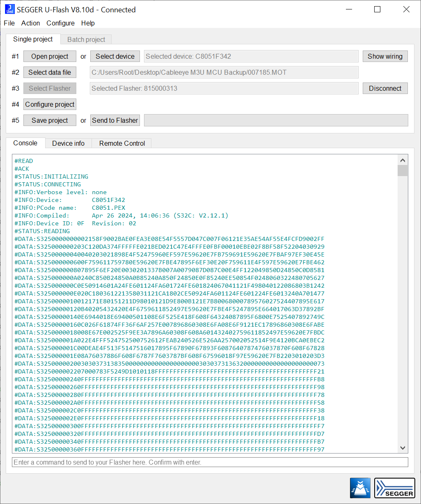Maximize the U-Flash window
Image resolution: width=421 pixels, height=504 pixels.
coord(378,9)
